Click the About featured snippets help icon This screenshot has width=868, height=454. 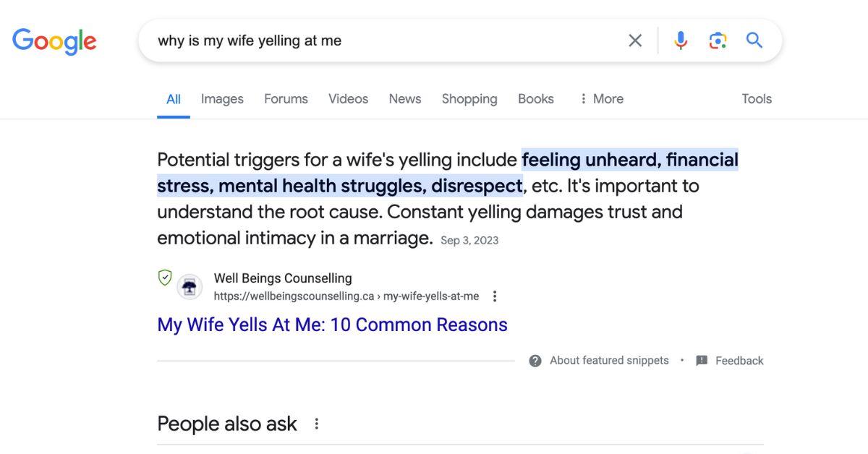tap(535, 361)
